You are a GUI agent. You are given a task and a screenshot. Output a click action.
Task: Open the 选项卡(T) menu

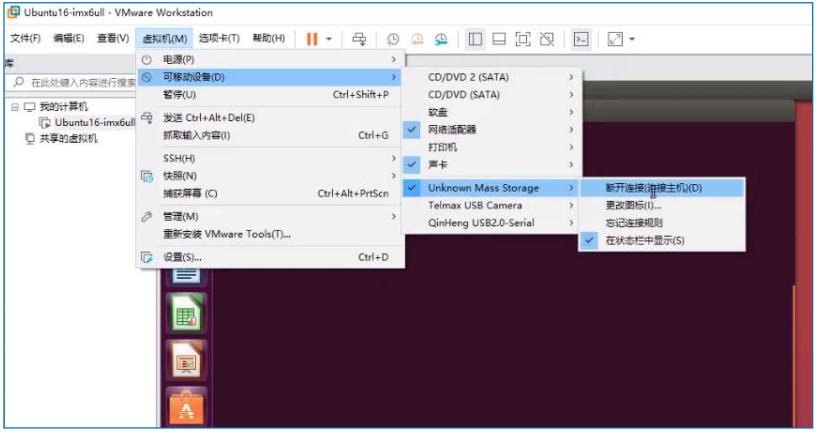click(219, 38)
